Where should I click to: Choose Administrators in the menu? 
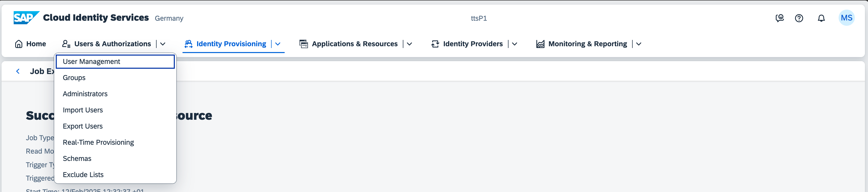coord(85,94)
